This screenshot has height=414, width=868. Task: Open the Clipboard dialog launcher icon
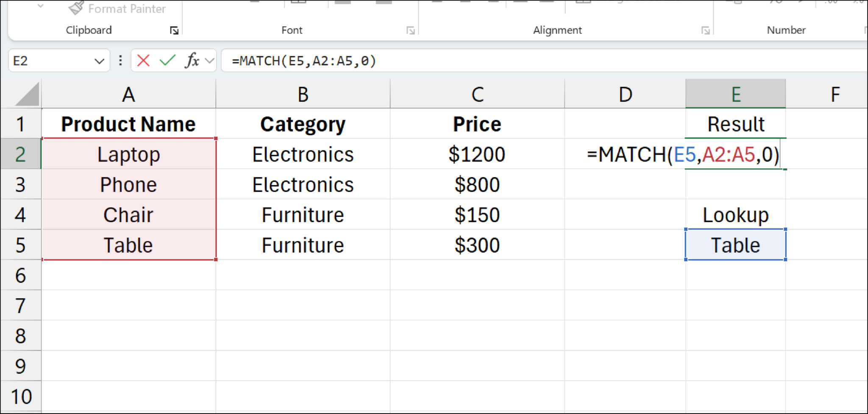tap(173, 30)
